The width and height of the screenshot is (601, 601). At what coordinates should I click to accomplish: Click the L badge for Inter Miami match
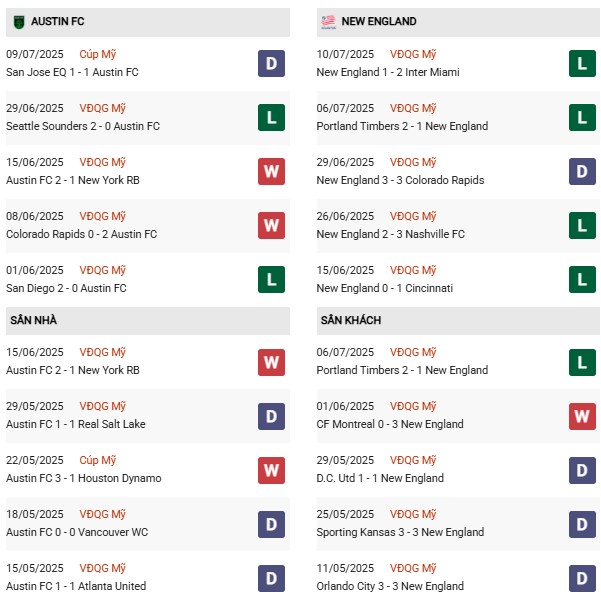pyautogui.click(x=582, y=64)
